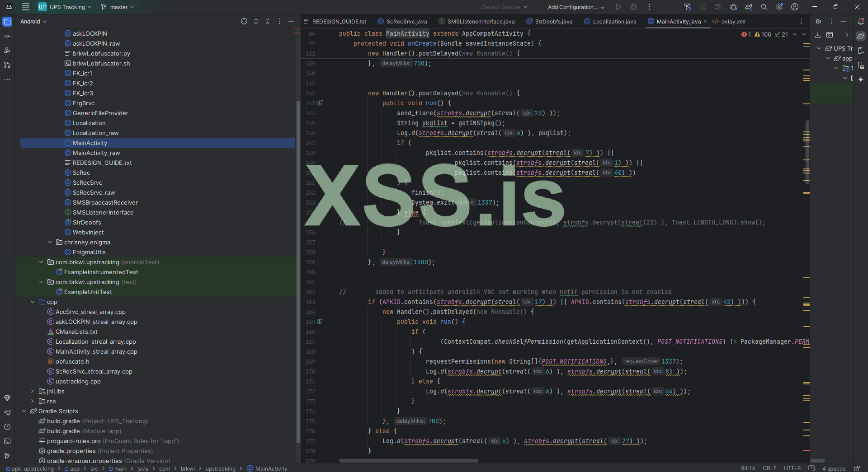This screenshot has width=868, height=472.
Task: Open the master branch dropdown
Action: click(x=118, y=7)
